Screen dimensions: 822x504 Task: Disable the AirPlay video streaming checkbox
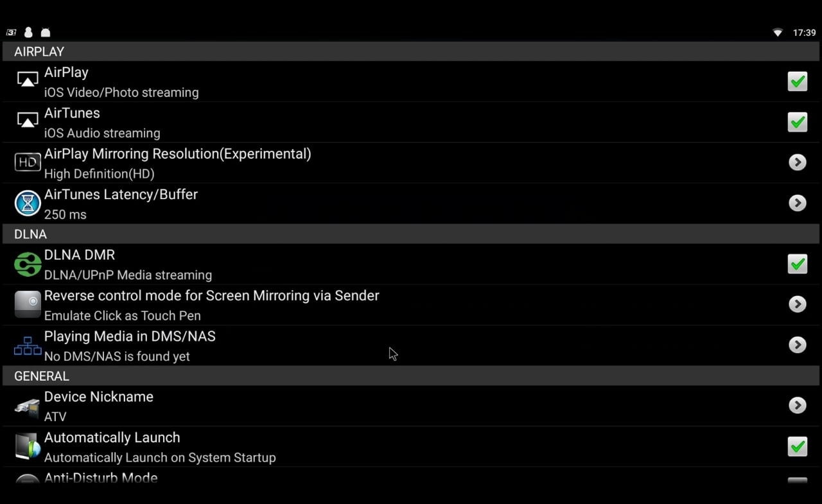(797, 82)
